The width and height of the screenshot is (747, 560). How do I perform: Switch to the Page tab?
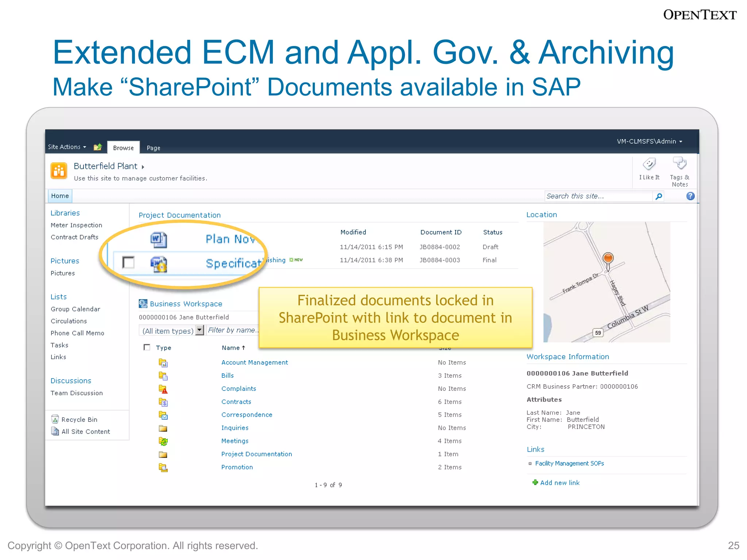154,148
